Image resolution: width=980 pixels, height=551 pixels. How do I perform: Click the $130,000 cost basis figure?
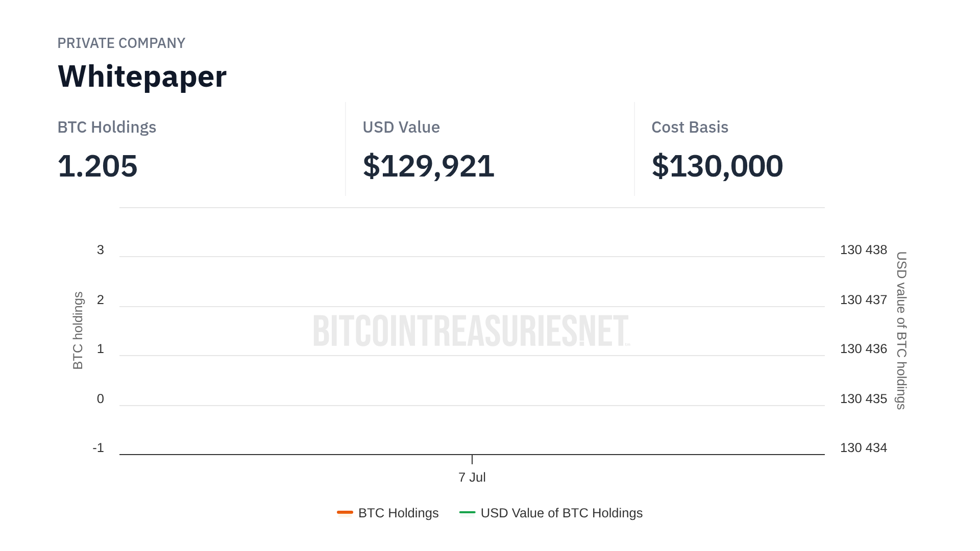coord(717,166)
